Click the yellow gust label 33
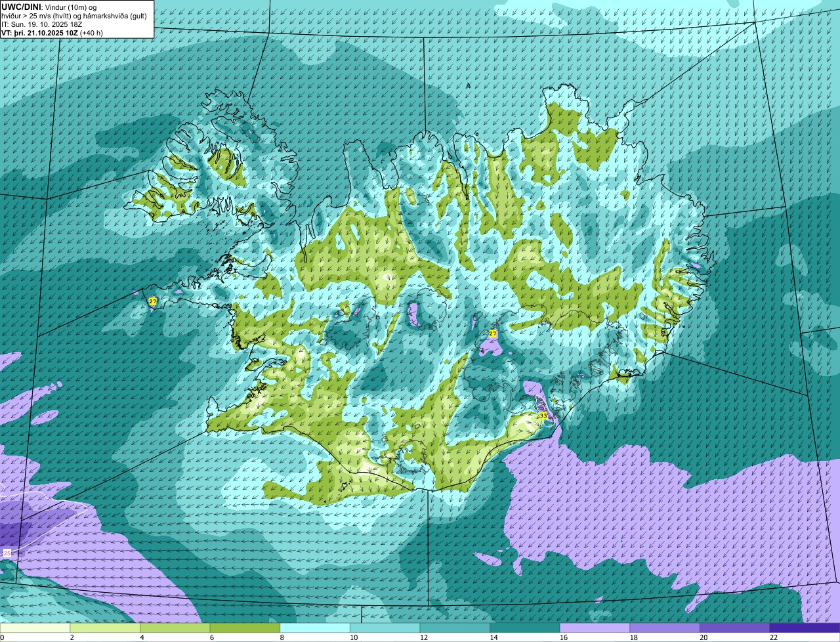This screenshot has width=840, height=642. point(543,416)
